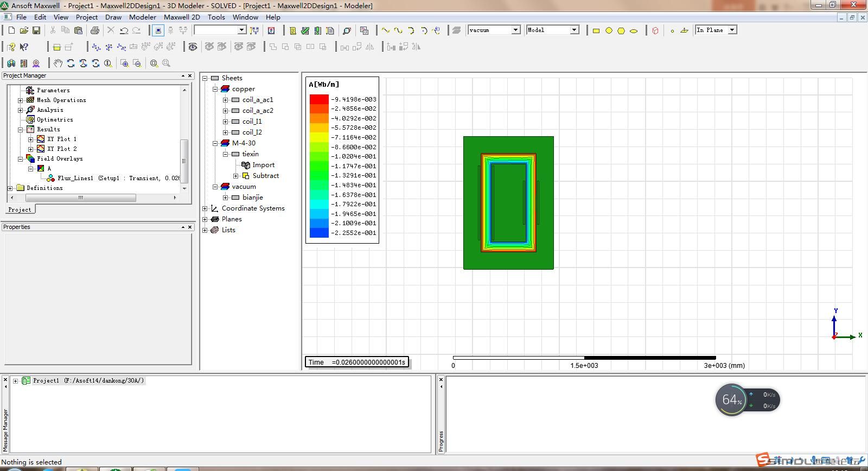Expand the Lists node in model tree
Screen dimensions: 868x471
pyautogui.click(x=205, y=230)
